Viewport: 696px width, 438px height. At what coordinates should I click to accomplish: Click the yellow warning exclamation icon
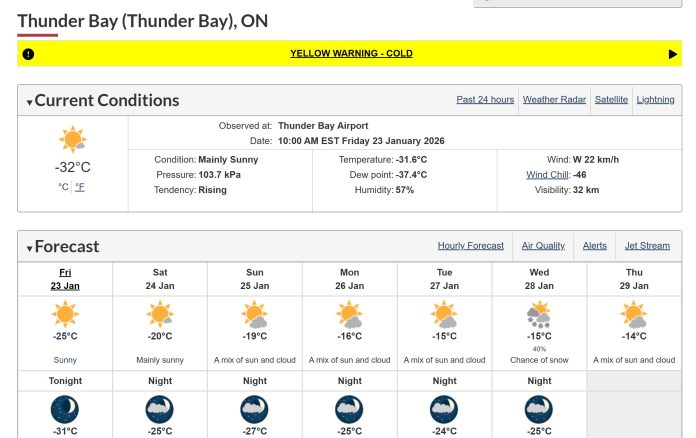tap(28, 54)
